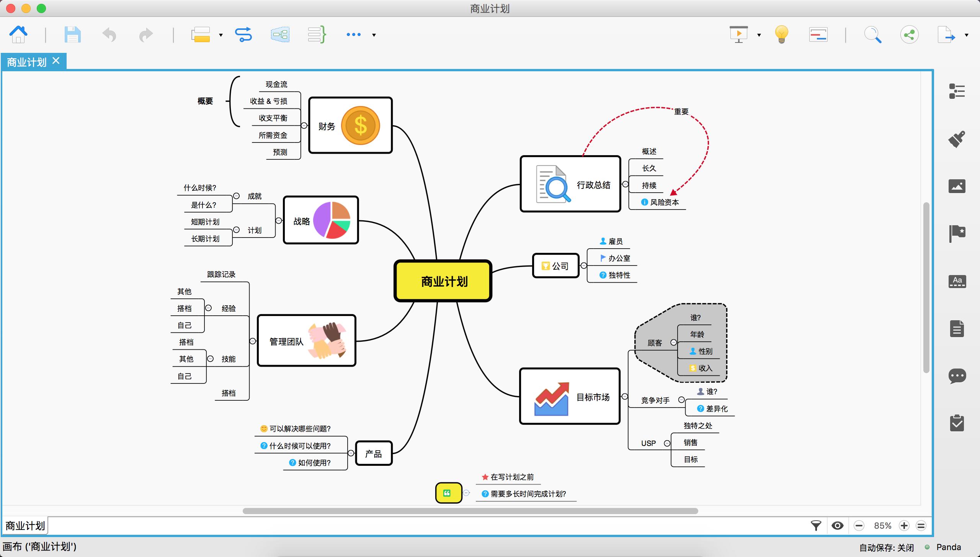Click the 85% zoom level value
Image resolution: width=980 pixels, height=557 pixels.
point(882,526)
